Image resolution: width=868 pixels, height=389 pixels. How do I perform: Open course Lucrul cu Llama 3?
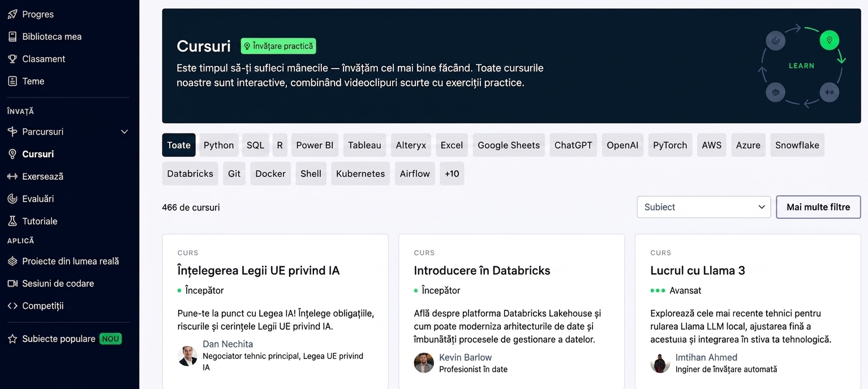698,270
